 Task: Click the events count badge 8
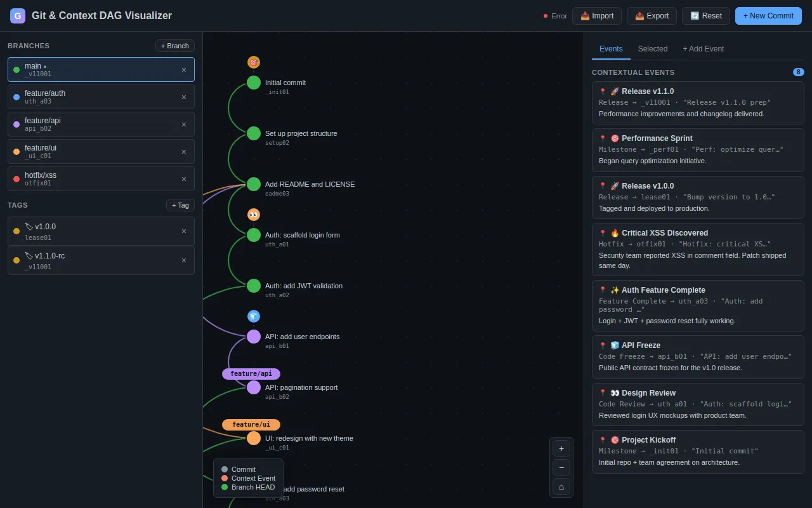coord(799,72)
